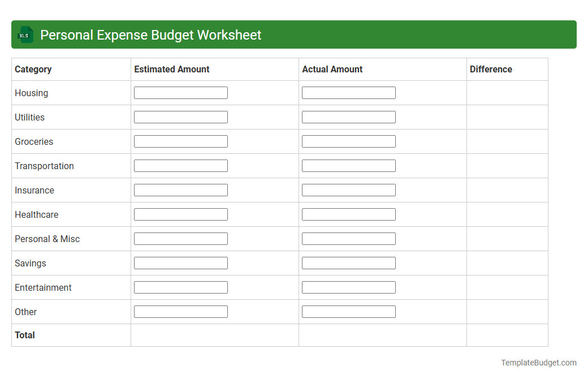Click the Savings actual amount field
This screenshot has width=588, height=379.
348,262
